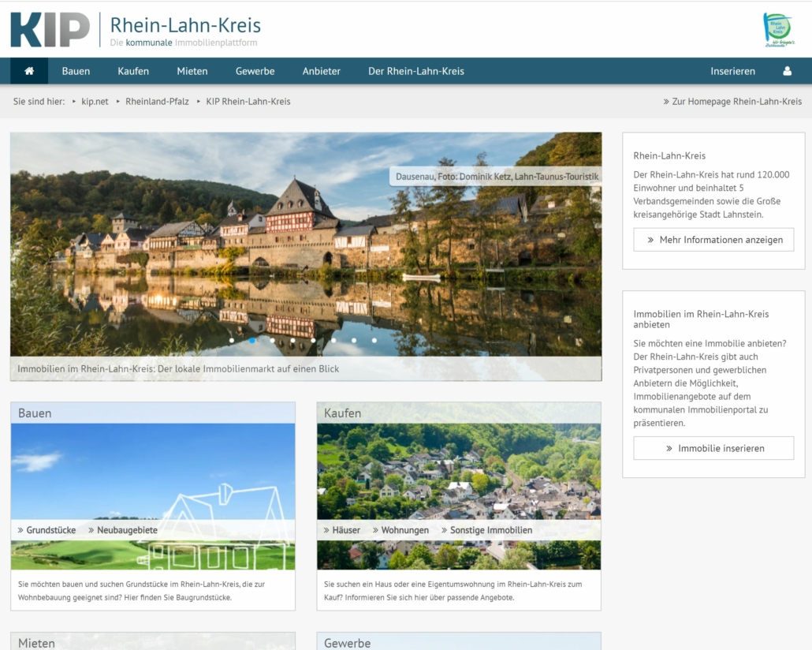Screen dimensions: 812x650
Task: Select the sixth slideshow dot
Action: [x=333, y=341]
